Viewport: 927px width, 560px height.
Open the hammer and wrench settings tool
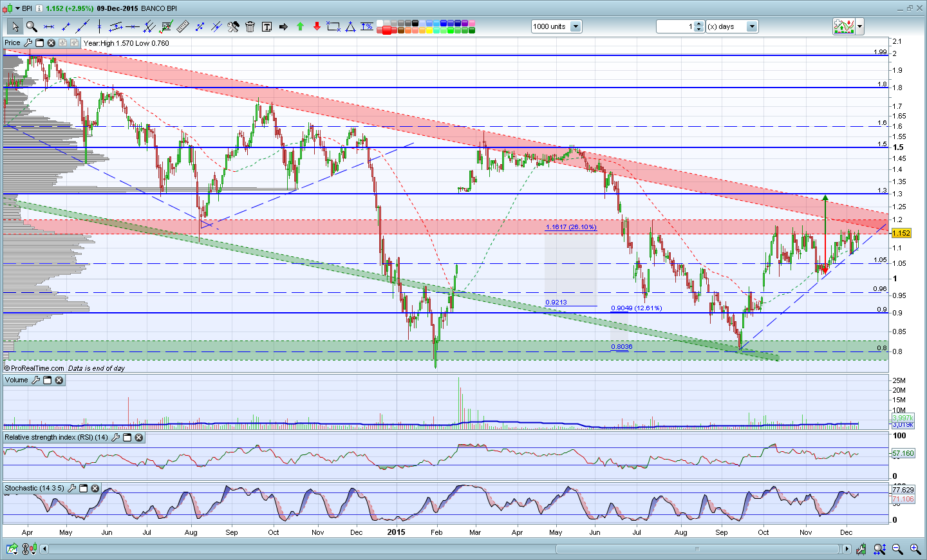coord(233,26)
